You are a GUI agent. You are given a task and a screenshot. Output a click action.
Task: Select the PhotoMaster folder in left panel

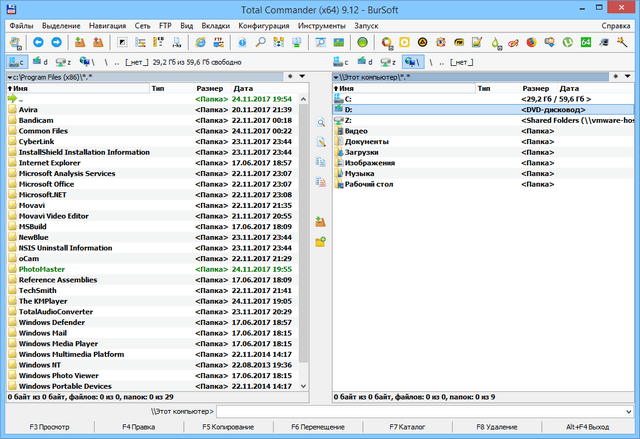click(40, 268)
